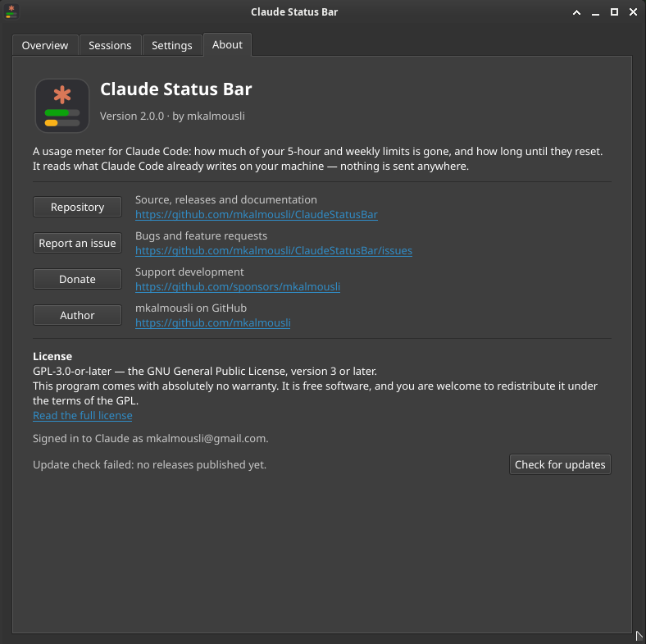
Task: Select the About tab
Action: point(227,44)
